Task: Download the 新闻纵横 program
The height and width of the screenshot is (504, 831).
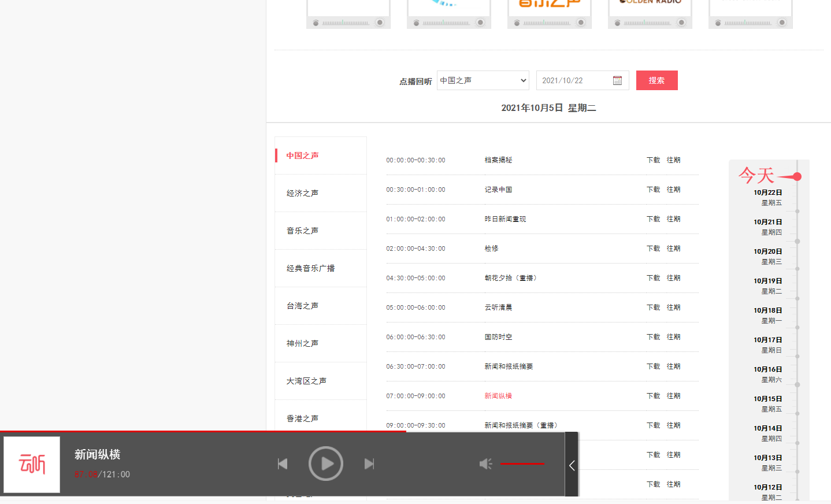Action: pyautogui.click(x=654, y=396)
